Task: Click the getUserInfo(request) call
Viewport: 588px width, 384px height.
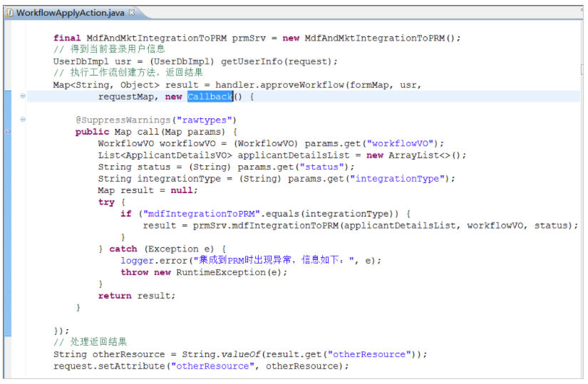Action: (x=279, y=61)
